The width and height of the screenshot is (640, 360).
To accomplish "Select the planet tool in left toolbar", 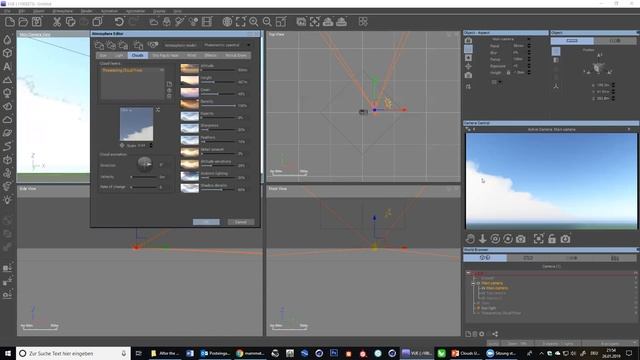I will (7, 133).
